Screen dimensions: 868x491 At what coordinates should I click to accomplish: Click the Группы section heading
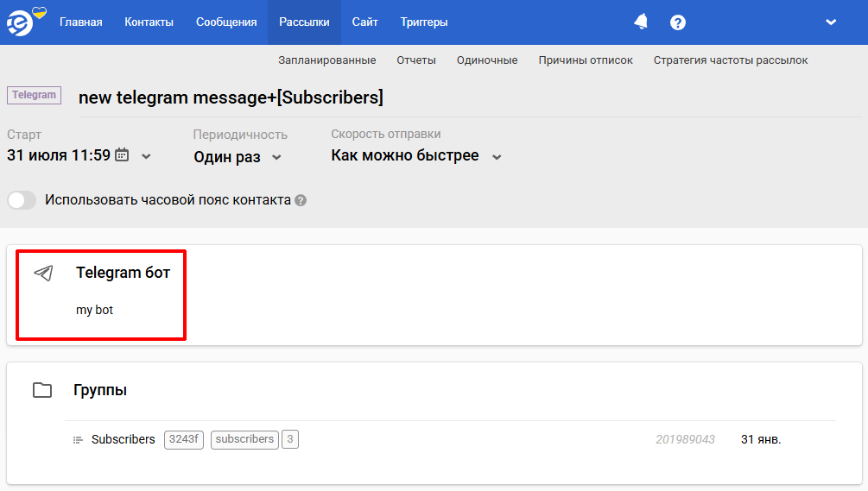click(100, 390)
